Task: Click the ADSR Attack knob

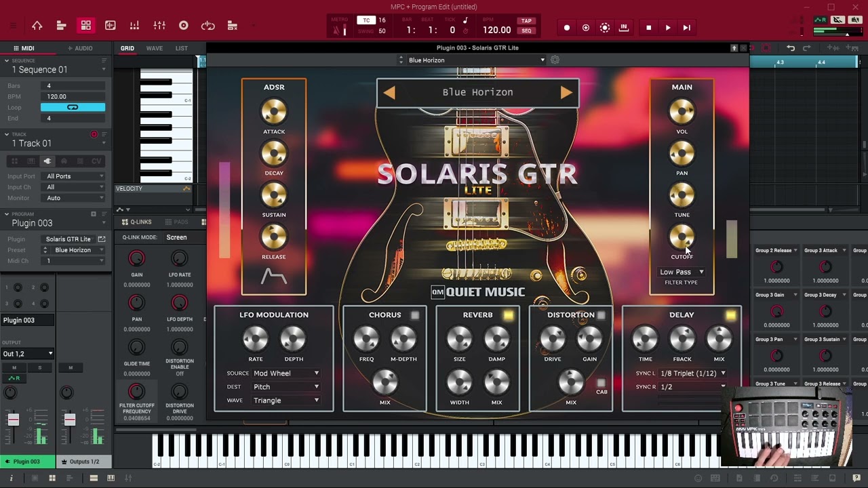Action: pos(274,111)
